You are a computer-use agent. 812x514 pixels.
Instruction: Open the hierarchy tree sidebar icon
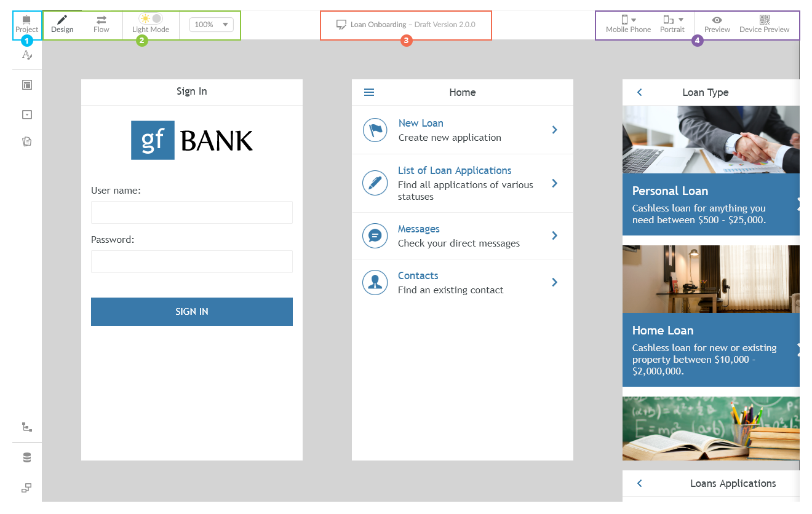27,427
